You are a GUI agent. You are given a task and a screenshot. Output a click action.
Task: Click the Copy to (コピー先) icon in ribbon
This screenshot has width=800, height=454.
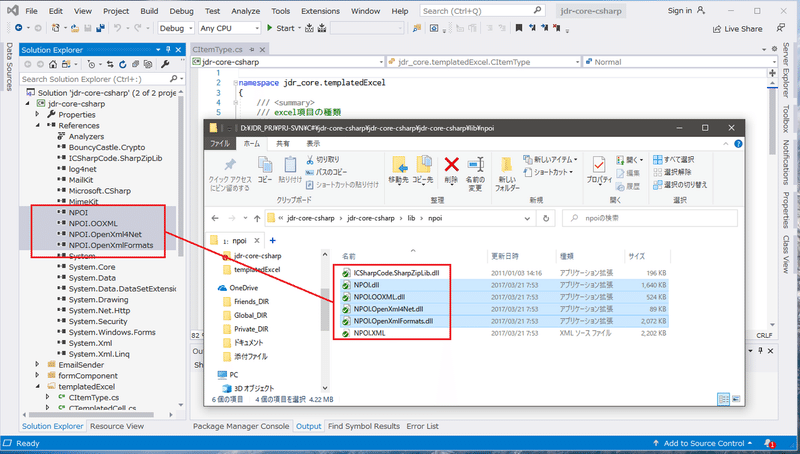(423, 165)
